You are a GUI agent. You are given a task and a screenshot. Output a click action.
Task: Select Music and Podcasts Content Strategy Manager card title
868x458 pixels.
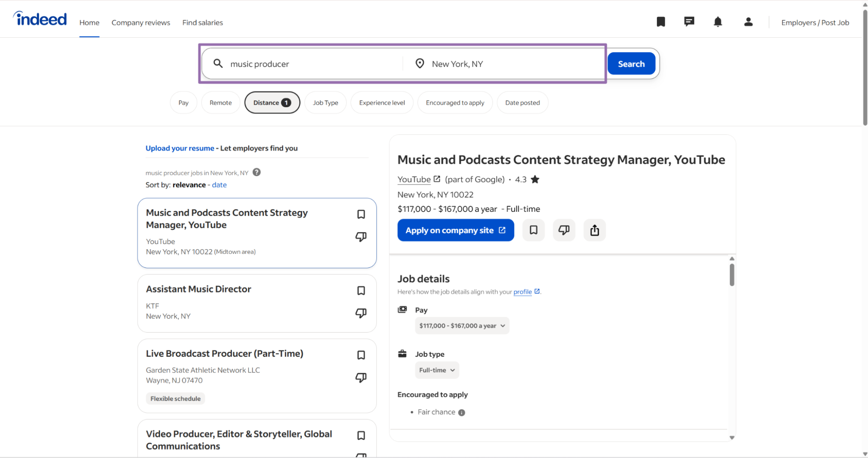227,219
